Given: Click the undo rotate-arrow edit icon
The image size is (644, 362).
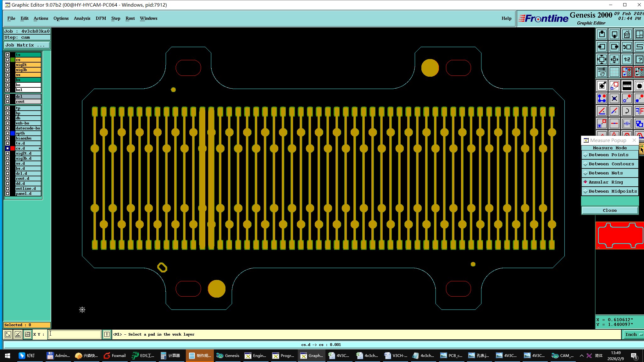Looking at the screenshot, I should 627,111.
